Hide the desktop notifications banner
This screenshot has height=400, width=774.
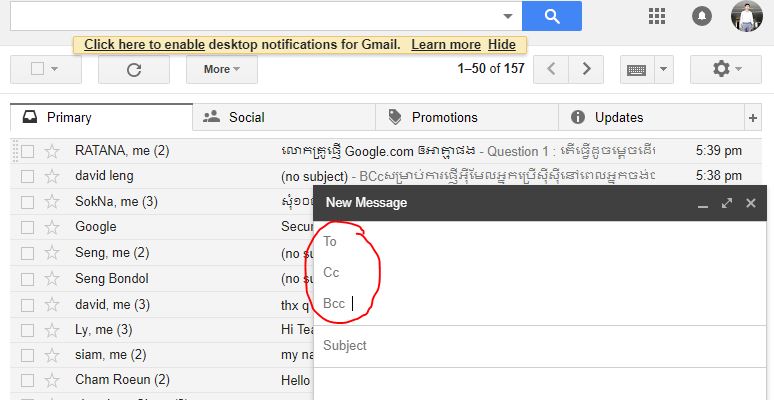coord(502,45)
